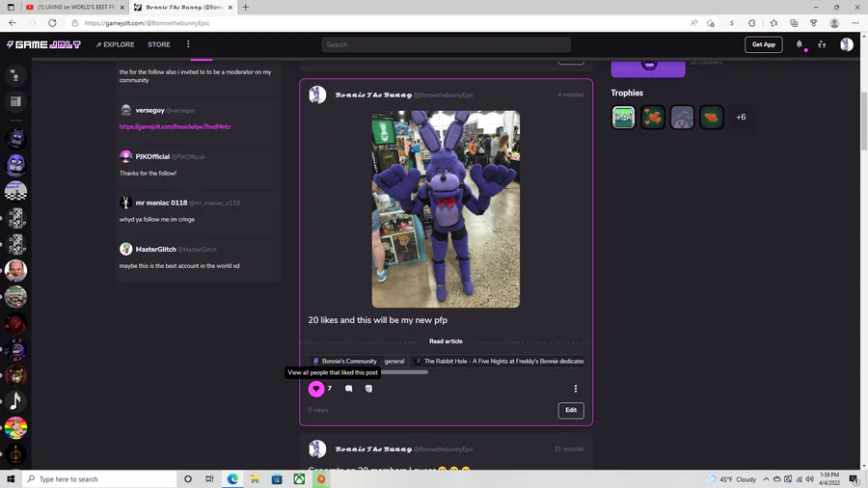This screenshot has width=868, height=488.
Task: Open the 45°F Cloudy weather widget
Action: click(731, 479)
